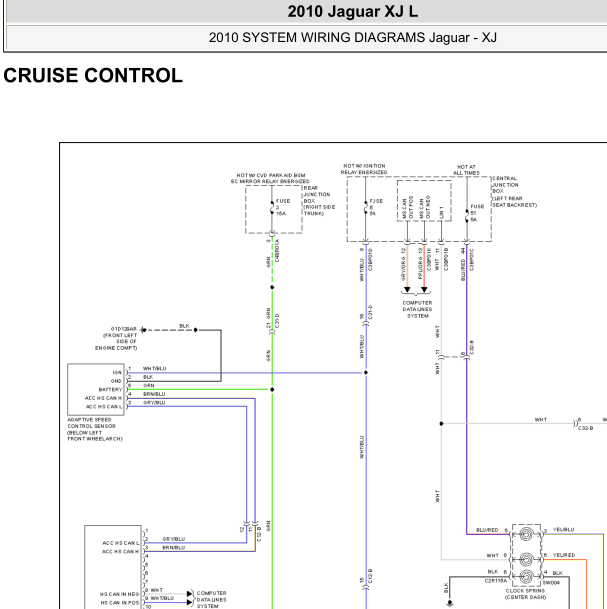Click the 'HOT AT ALL TIMES' label
The image size is (607, 609).
[x=466, y=170]
